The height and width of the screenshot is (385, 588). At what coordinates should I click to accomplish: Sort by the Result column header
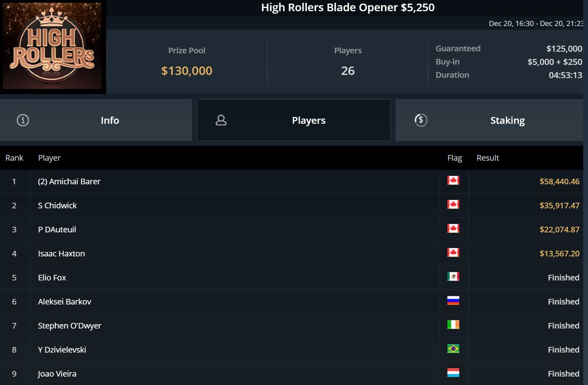tap(487, 158)
